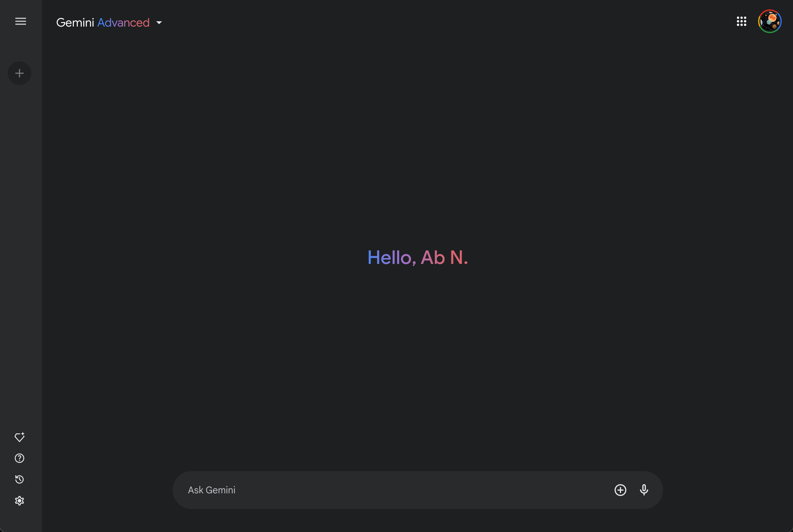This screenshot has width=793, height=532.
Task: Click the microphone voice input icon
Action: [x=644, y=490]
